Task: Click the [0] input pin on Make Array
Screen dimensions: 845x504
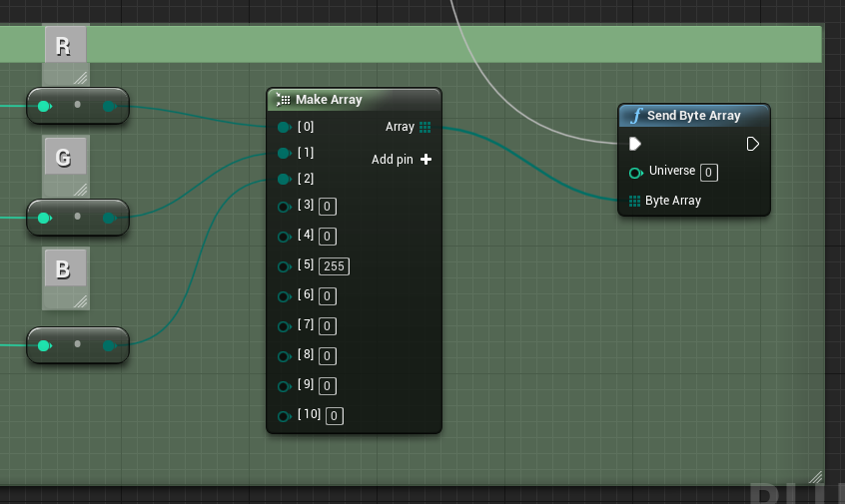Action: (x=284, y=127)
